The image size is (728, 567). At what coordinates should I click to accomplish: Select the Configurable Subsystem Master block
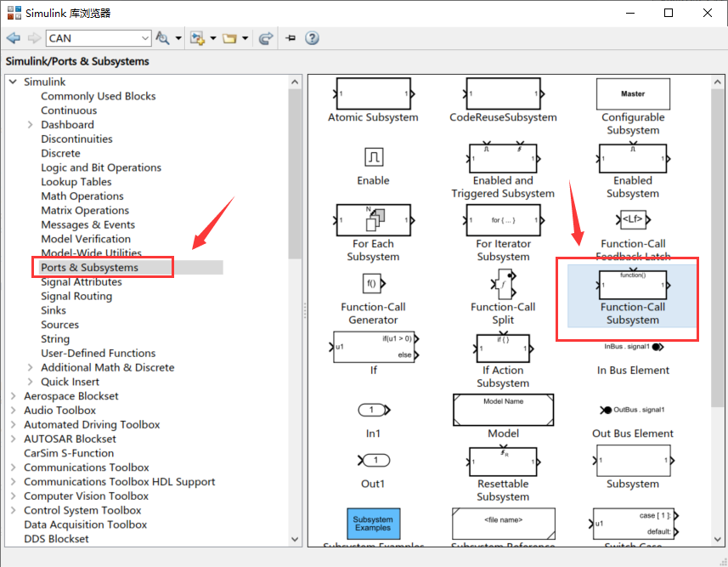coord(634,94)
